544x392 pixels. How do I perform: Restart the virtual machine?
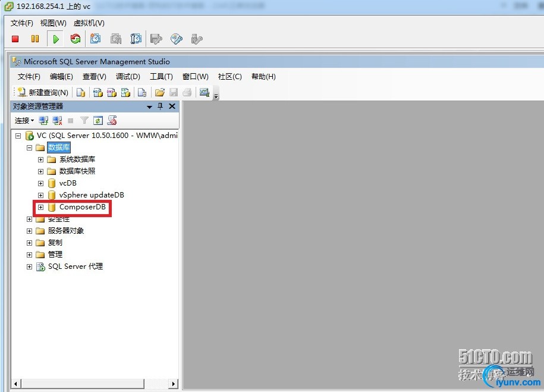[76, 39]
